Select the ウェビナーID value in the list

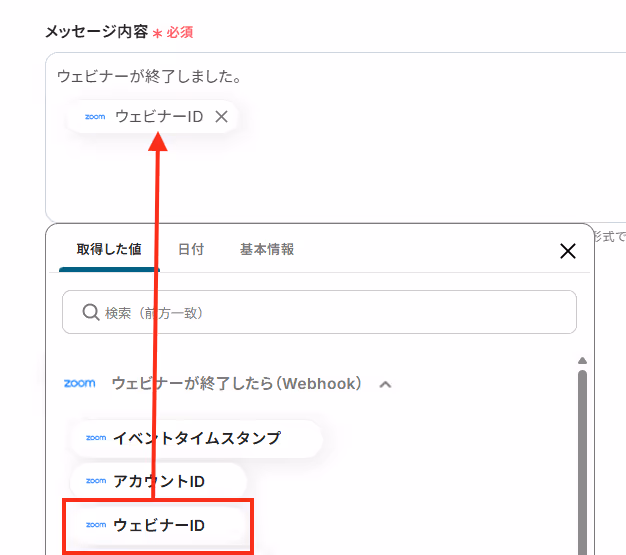[158, 525]
